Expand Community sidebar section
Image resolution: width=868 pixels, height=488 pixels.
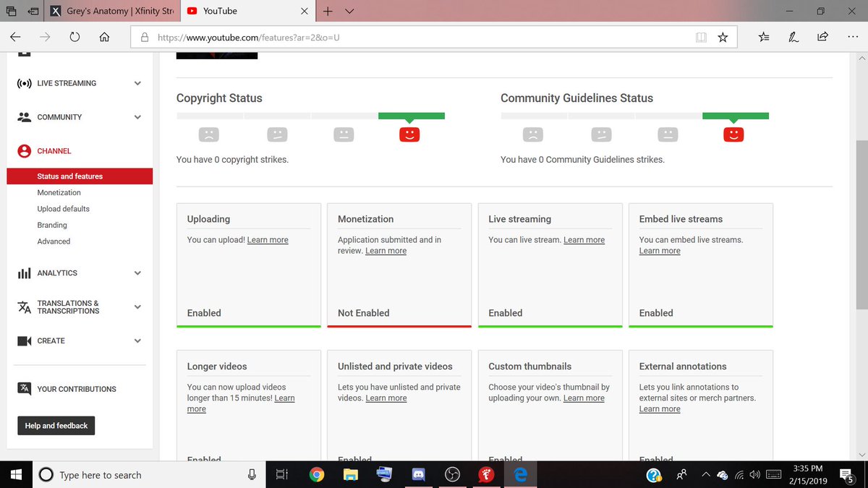coord(137,117)
